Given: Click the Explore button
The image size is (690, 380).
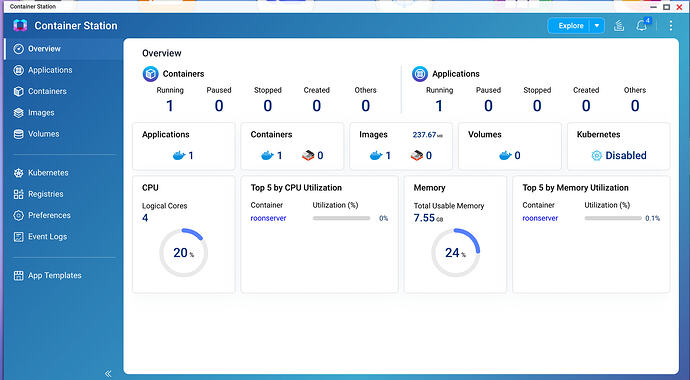Looking at the screenshot, I should (571, 26).
